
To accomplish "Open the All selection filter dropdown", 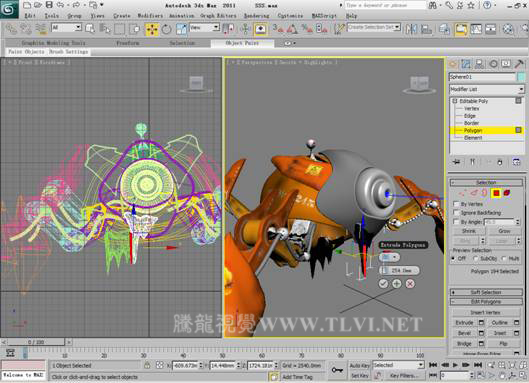I will click(x=66, y=27).
